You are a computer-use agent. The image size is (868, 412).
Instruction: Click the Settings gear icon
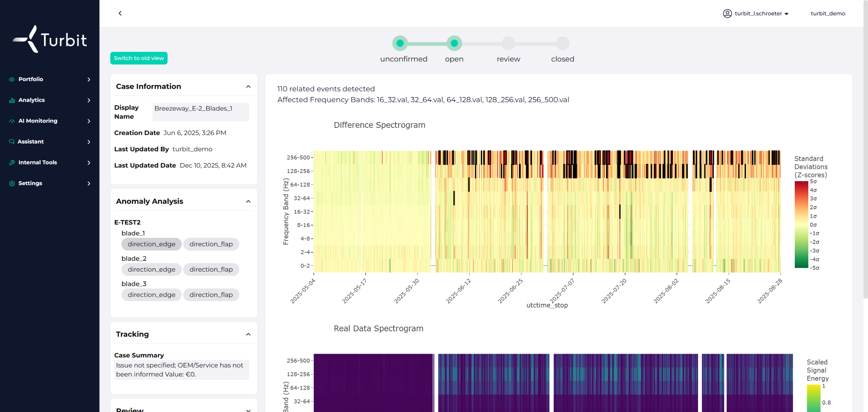click(12, 183)
